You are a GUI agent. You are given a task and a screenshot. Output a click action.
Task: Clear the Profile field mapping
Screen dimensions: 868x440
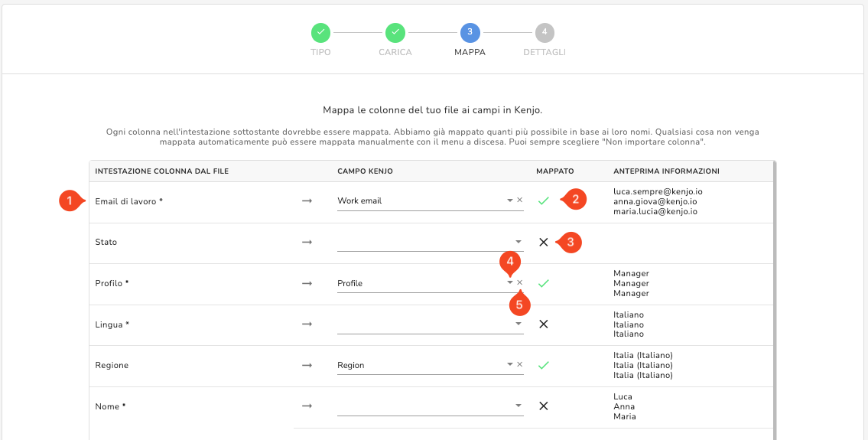519,282
